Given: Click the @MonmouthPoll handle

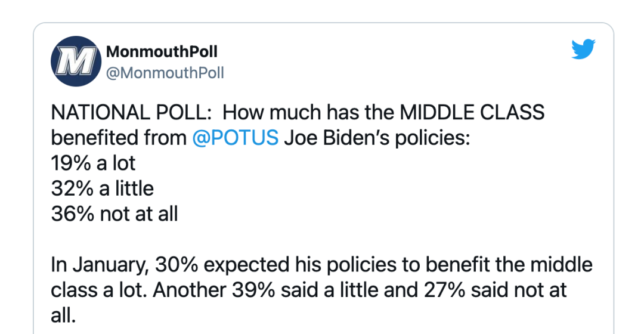Looking at the screenshot, I should [165, 73].
